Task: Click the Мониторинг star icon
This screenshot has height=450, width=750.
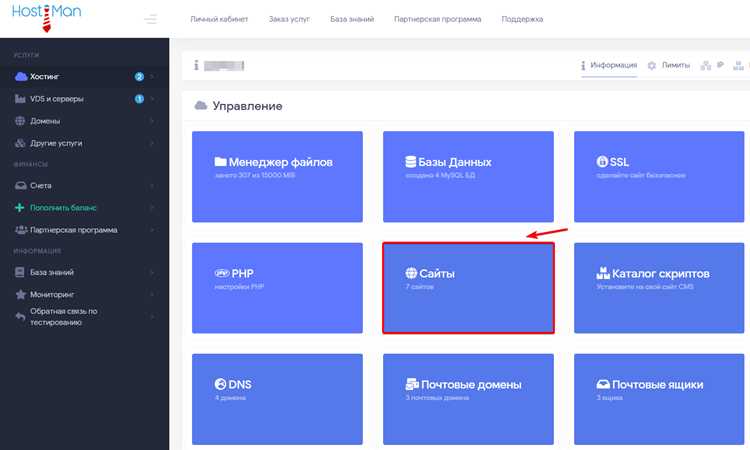Action: [x=20, y=295]
